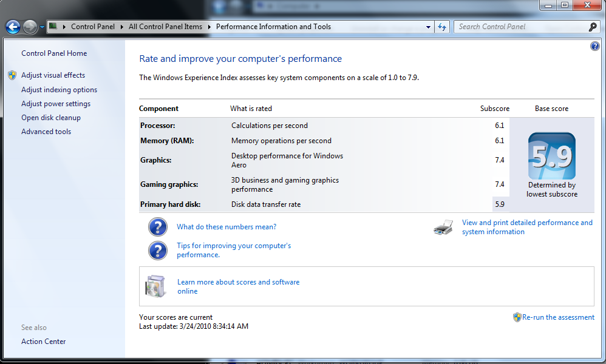Go to Control Panel Home
606x364 pixels.
[54, 53]
